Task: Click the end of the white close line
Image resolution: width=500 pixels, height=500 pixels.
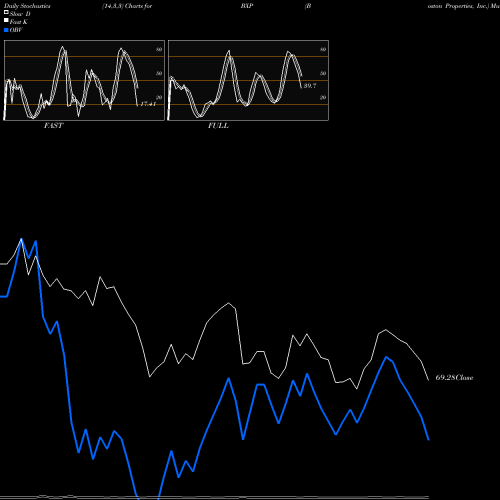Action: pos(428,380)
